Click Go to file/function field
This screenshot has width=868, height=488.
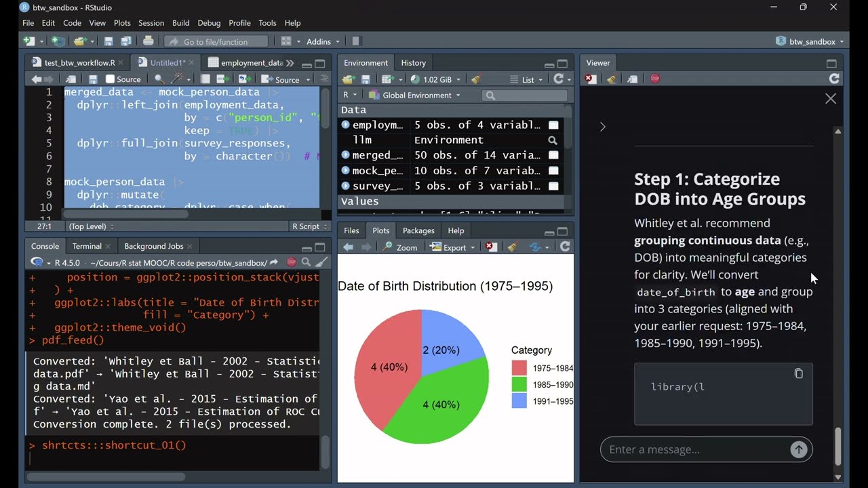(x=216, y=41)
